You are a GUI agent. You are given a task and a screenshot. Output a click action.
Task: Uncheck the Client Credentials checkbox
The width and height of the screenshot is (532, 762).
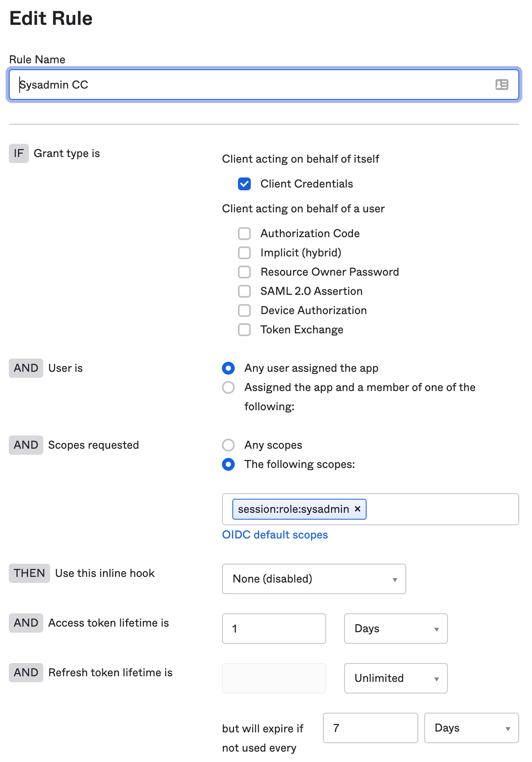click(x=244, y=184)
